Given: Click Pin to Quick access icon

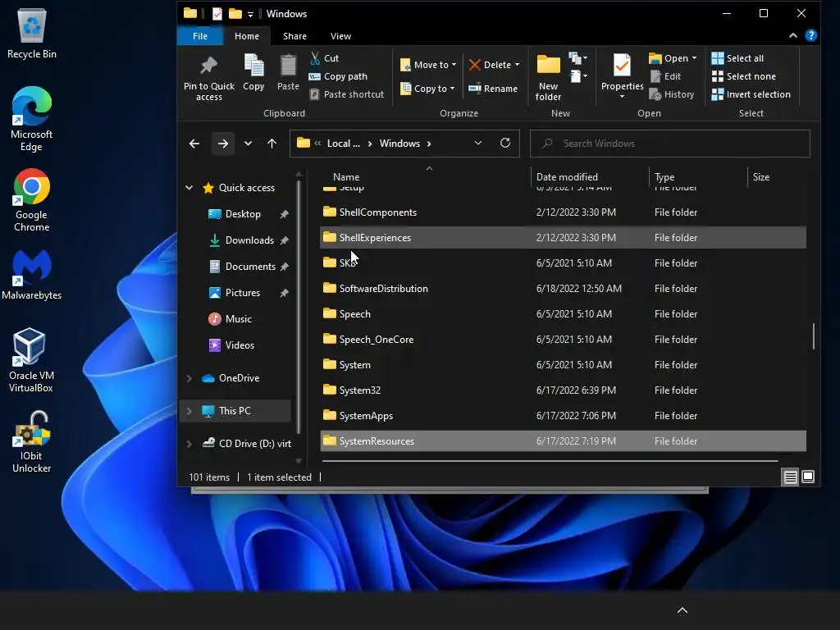Looking at the screenshot, I should [x=208, y=66].
